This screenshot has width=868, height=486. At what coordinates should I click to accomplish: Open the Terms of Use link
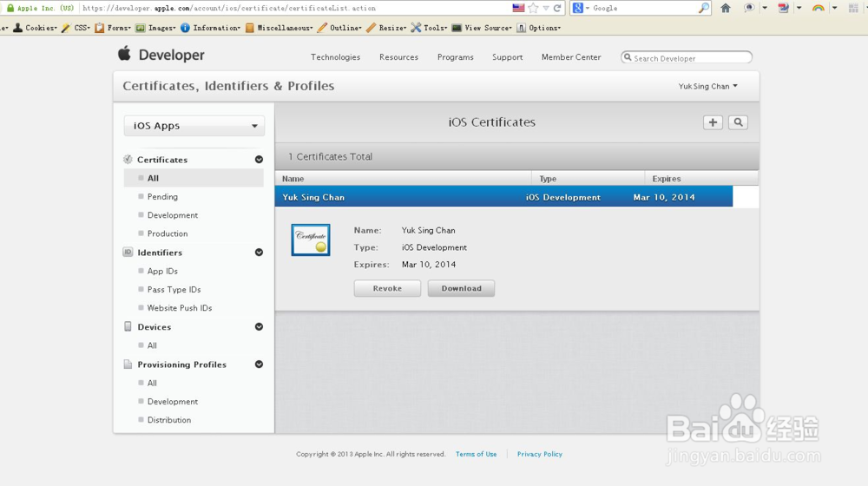point(476,454)
